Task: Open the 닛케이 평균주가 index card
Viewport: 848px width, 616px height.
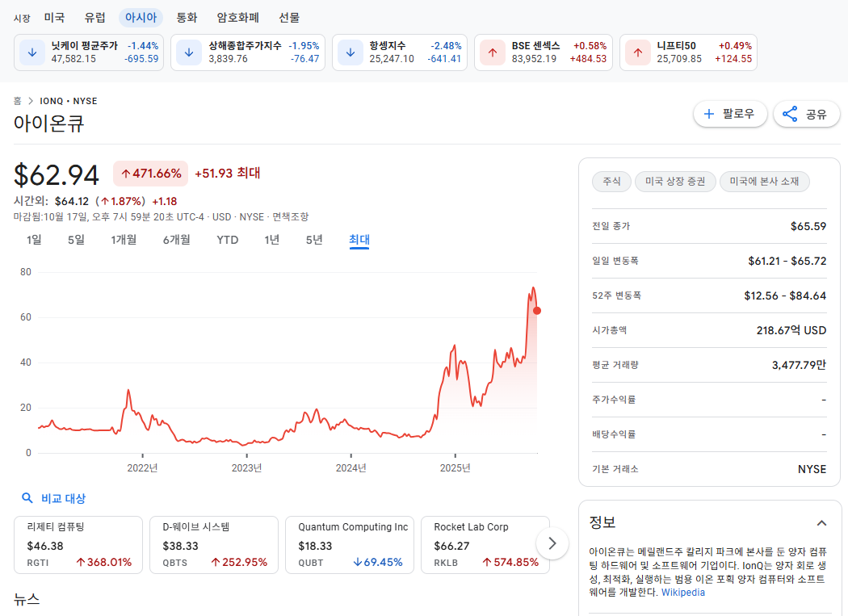Action: tap(89, 52)
